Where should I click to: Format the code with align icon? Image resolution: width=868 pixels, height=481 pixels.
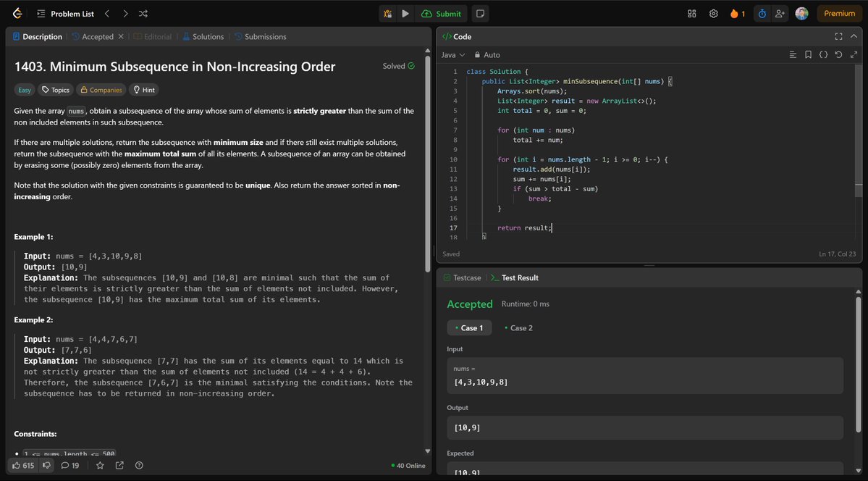click(x=793, y=54)
